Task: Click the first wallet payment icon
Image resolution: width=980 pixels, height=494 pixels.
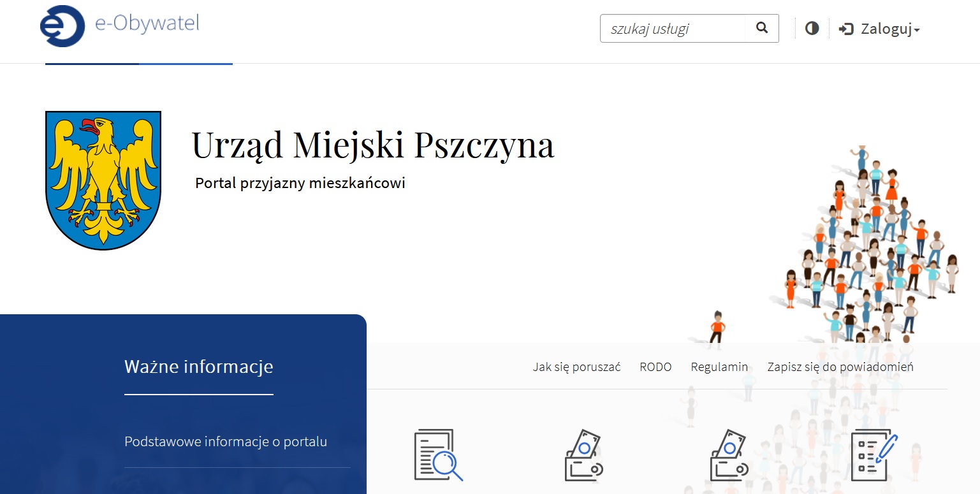Action: [584, 455]
